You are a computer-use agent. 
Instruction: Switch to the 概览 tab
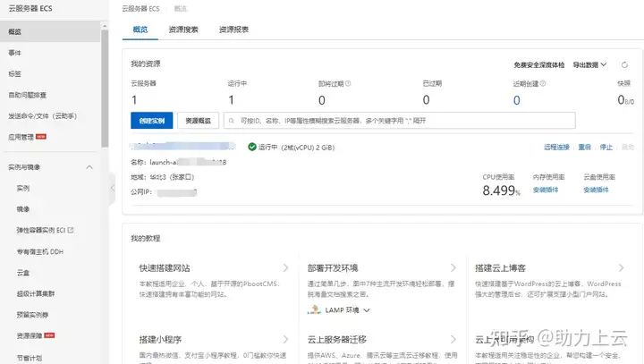[140, 30]
